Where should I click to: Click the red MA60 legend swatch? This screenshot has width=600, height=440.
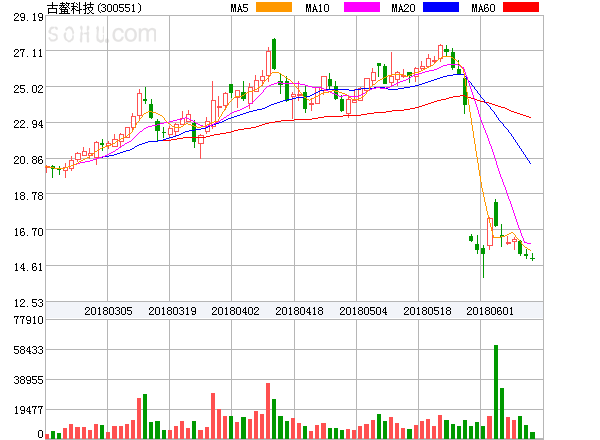[x=521, y=7]
